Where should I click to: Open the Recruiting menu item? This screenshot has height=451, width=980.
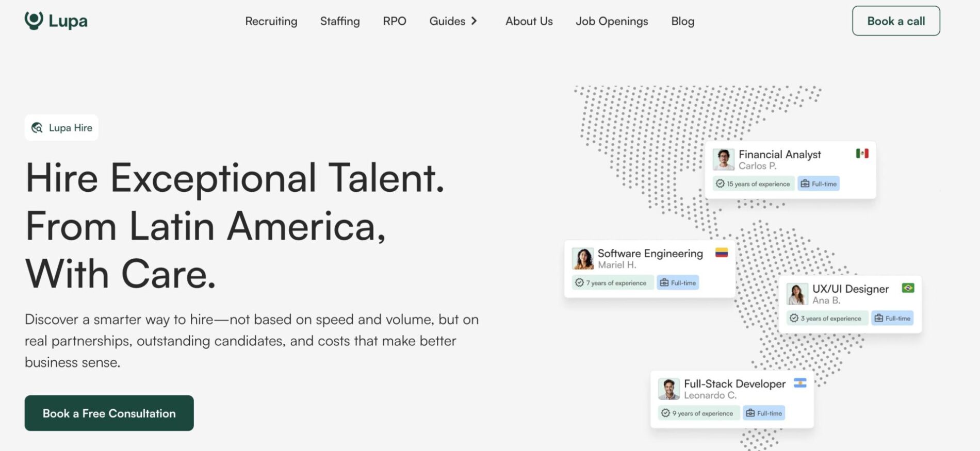[271, 21]
